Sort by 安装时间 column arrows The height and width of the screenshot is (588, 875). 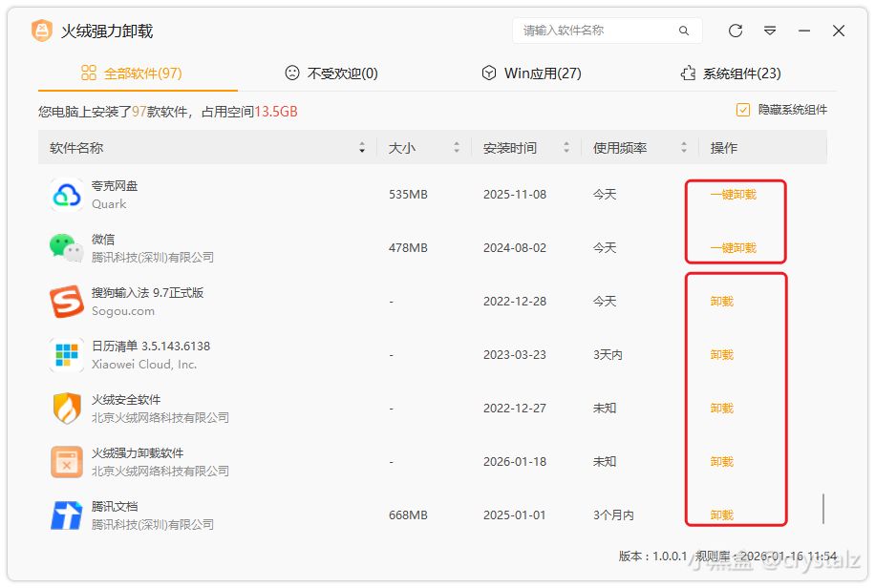566,148
